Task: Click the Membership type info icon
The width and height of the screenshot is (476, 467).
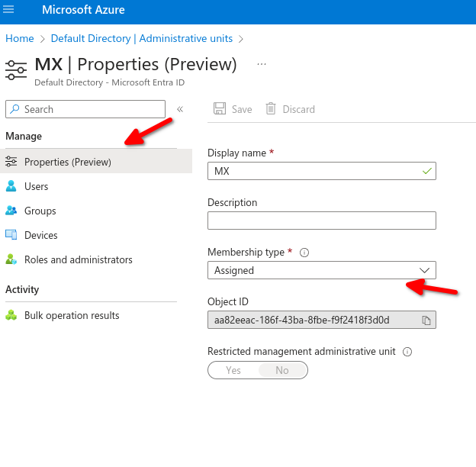Action: coord(304,253)
